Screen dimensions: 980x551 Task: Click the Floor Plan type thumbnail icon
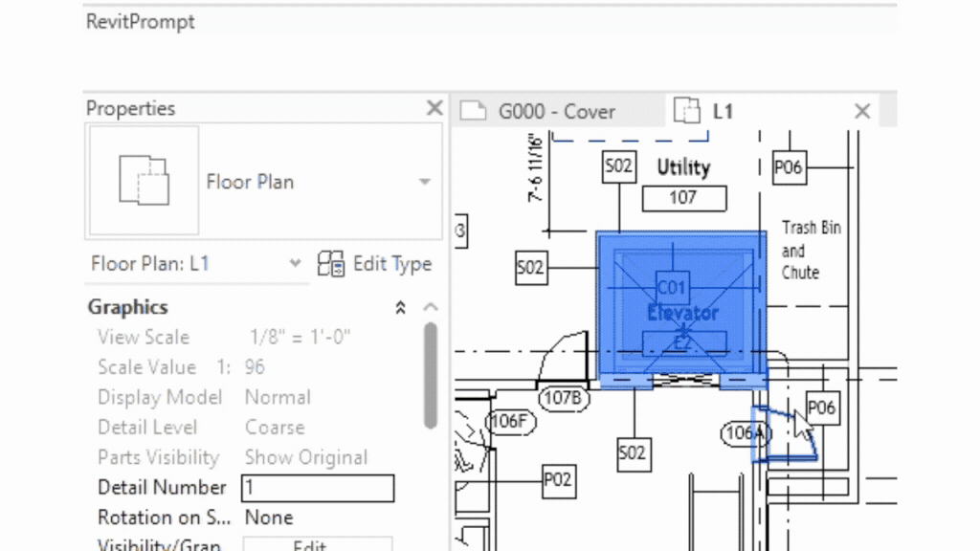(143, 181)
